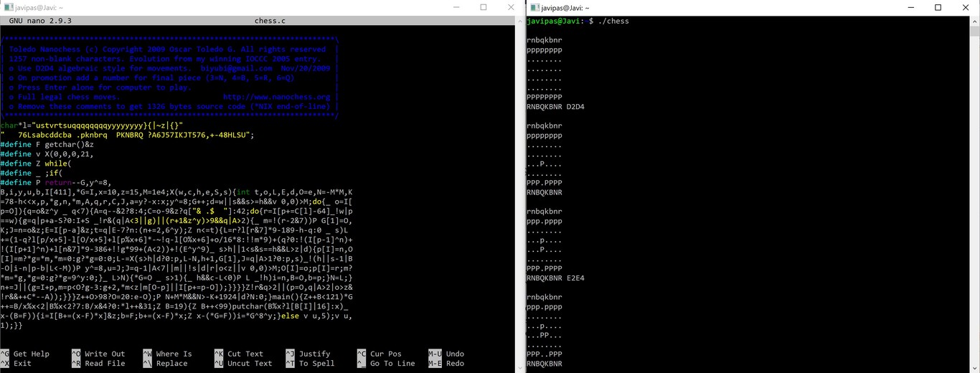Screen dimensions: 980x373
Task: Click the chess.c filename in nano header
Action: coord(270,21)
